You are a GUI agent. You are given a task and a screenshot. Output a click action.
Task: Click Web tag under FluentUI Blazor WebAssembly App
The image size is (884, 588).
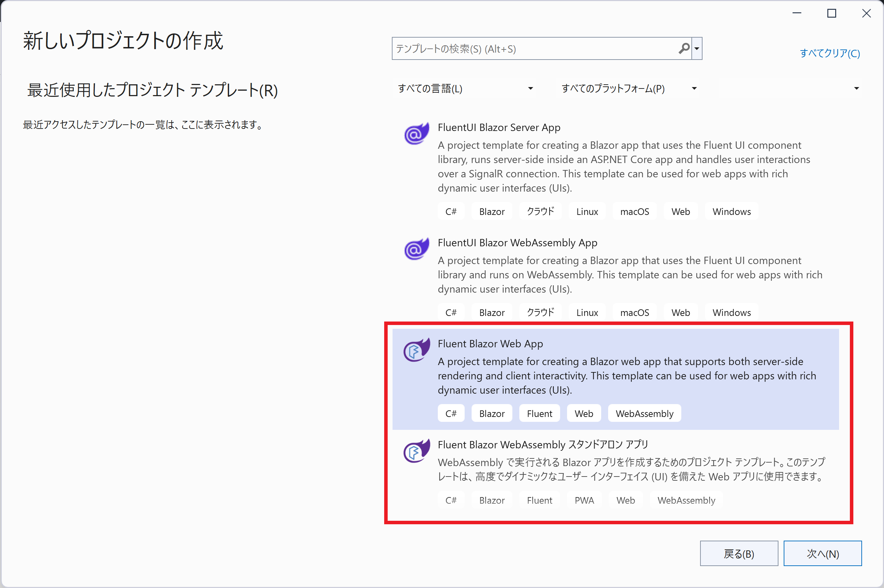click(681, 312)
